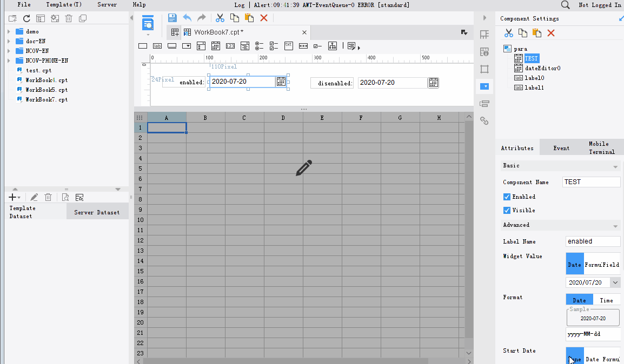Click the Save icon in main toolbar
The image size is (624, 364).
click(172, 18)
